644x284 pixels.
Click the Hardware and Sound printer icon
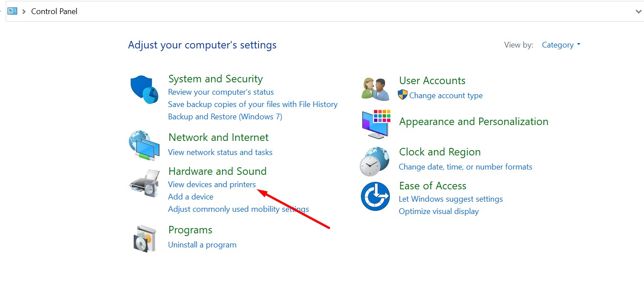click(x=144, y=183)
